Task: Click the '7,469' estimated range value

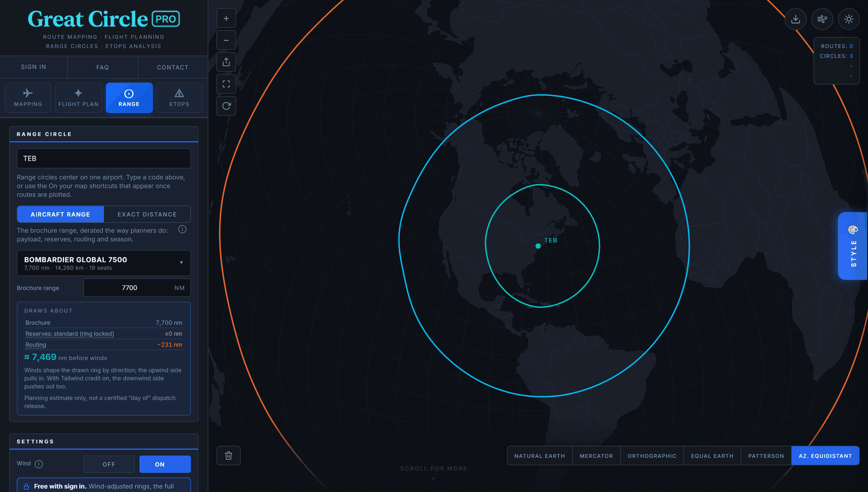Action: [44, 357]
